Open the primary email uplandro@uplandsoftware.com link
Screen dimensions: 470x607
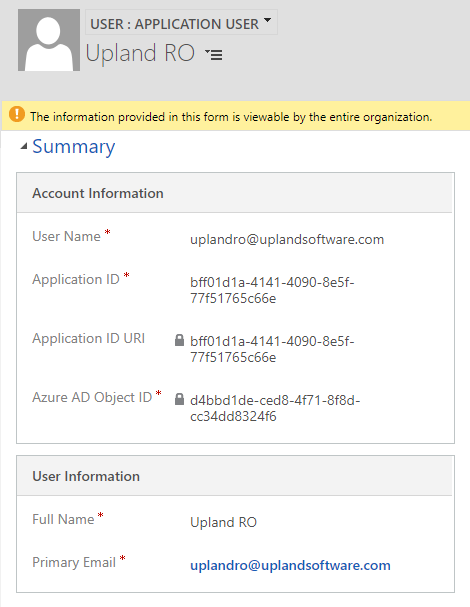tap(290, 565)
